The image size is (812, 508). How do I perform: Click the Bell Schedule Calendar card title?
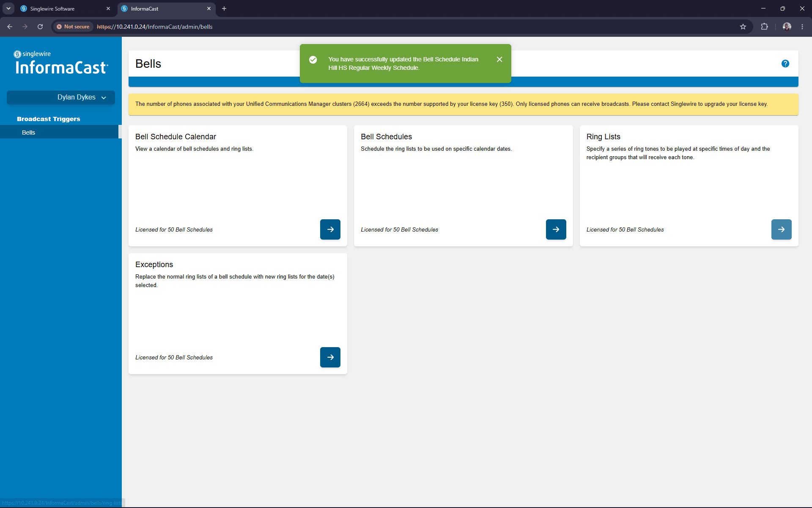point(176,137)
